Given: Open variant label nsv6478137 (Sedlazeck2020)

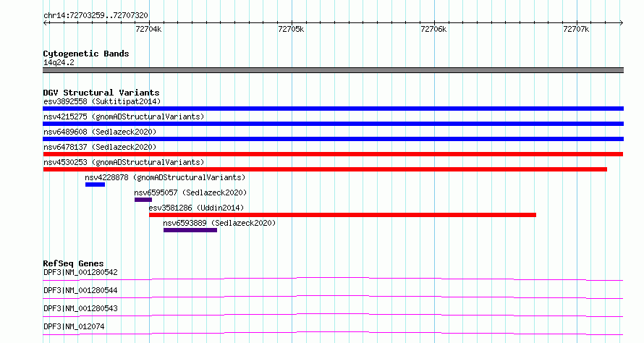Looking at the screenshot, I should click(100, 147).
